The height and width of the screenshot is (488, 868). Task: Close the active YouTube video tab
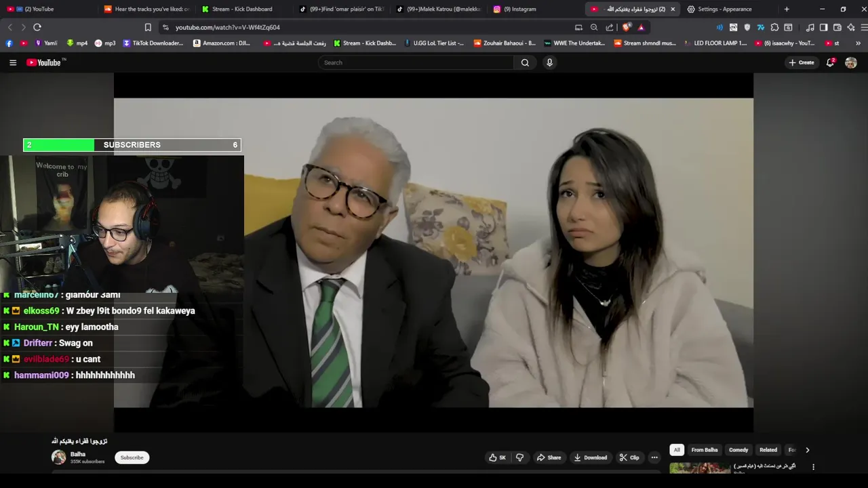[x=673, y=9]
